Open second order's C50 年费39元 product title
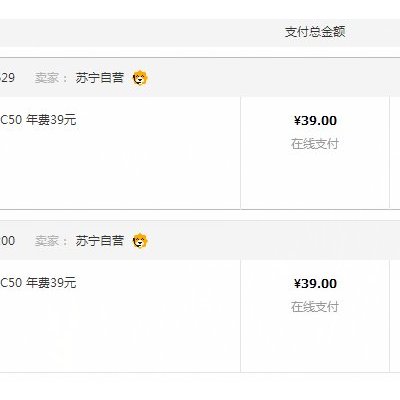This screenshot has height=400, width=400. (x=38, y=283)
